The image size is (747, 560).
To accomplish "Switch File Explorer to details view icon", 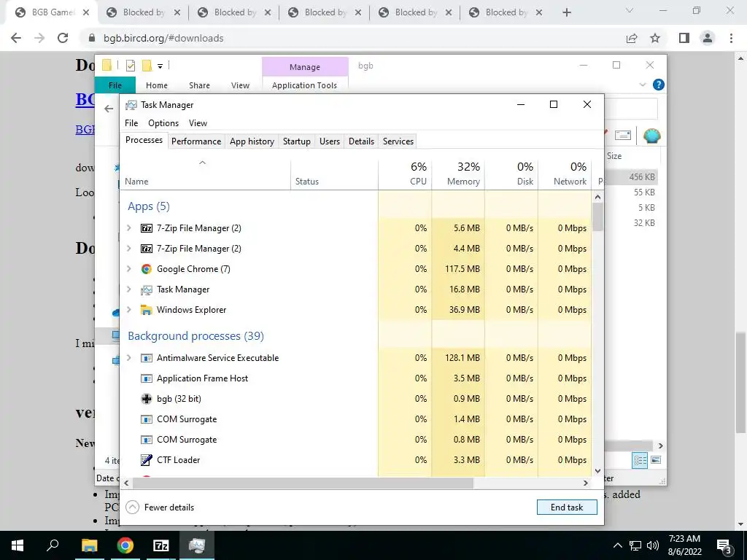I will coord(640,460).
